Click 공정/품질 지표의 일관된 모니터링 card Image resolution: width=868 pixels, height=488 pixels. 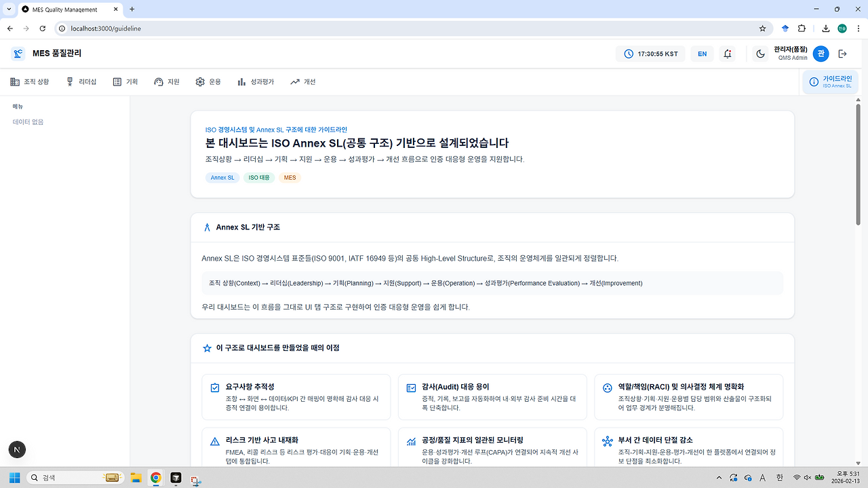(x=492, y=448)
